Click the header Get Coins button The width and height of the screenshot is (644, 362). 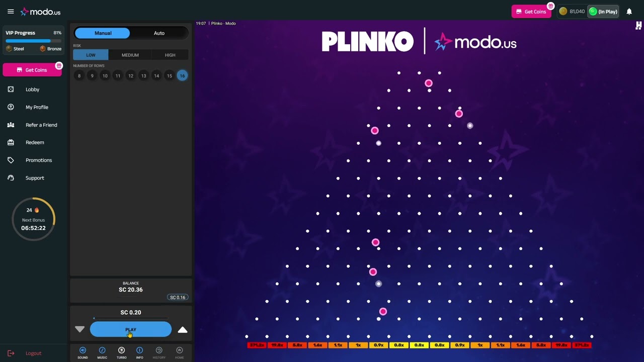click(531, 12)
